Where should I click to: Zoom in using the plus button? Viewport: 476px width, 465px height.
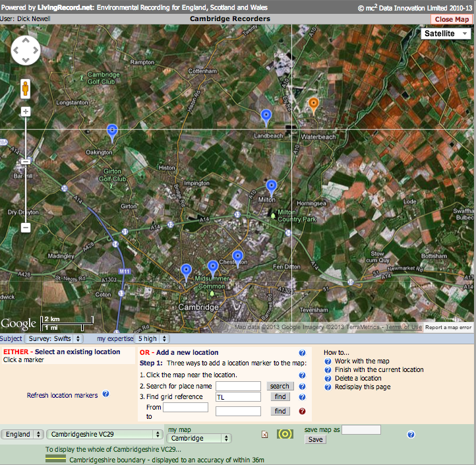point(26,111)
